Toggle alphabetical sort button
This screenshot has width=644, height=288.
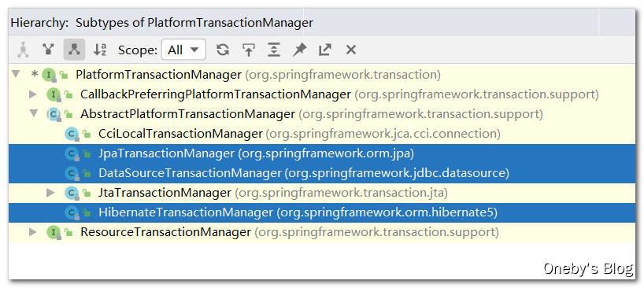(x=100, y=50)
